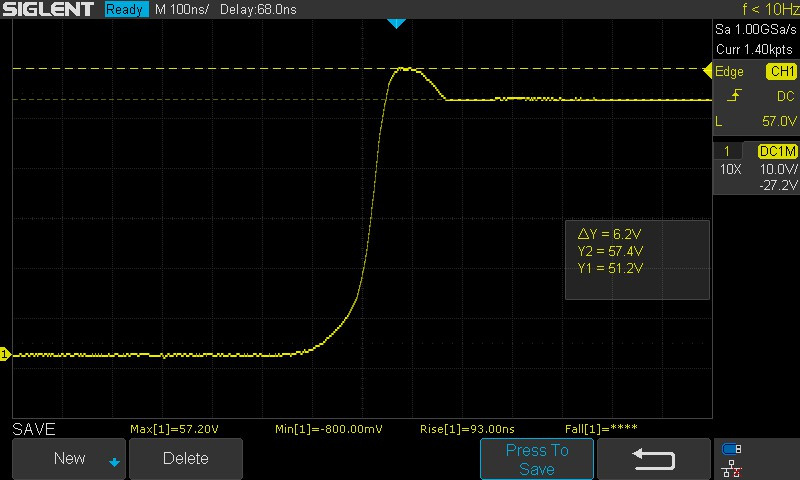The height and width of the screenshot is (480, 800).
Task: Select the upper Y2 dashed cursor line
Action: click(x=200, y=68)
